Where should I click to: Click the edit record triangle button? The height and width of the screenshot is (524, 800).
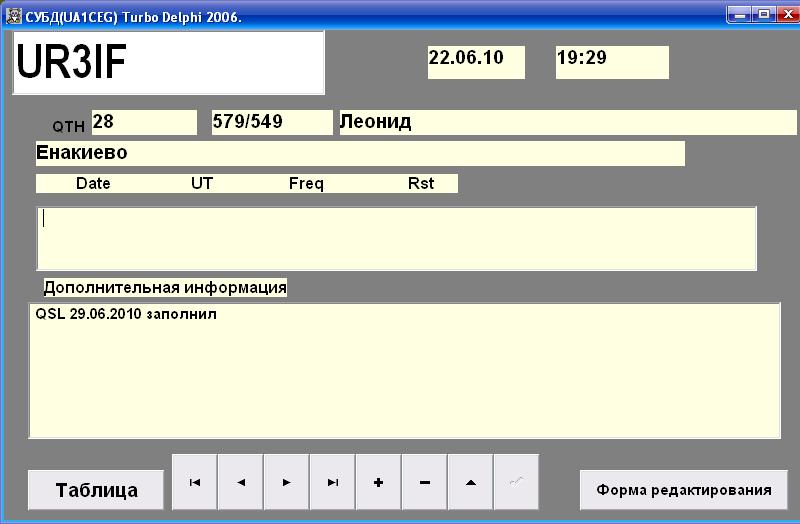point(470,482)
